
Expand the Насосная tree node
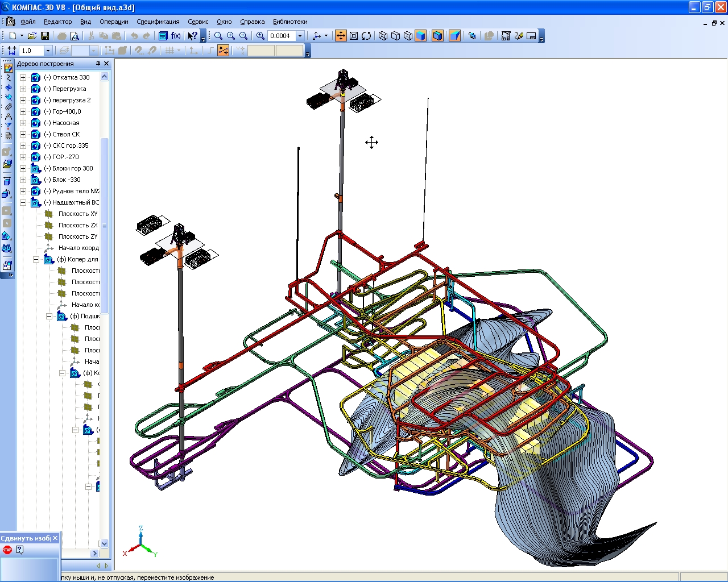23,123
